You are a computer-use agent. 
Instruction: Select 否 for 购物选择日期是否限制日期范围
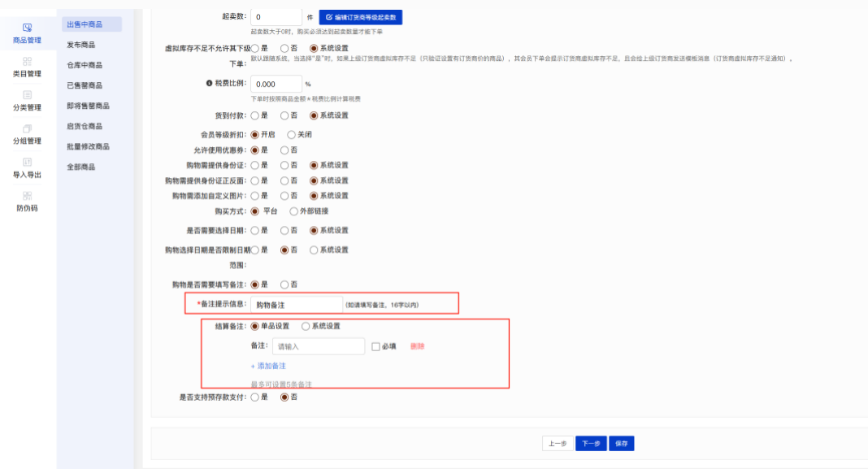[284, 250]
